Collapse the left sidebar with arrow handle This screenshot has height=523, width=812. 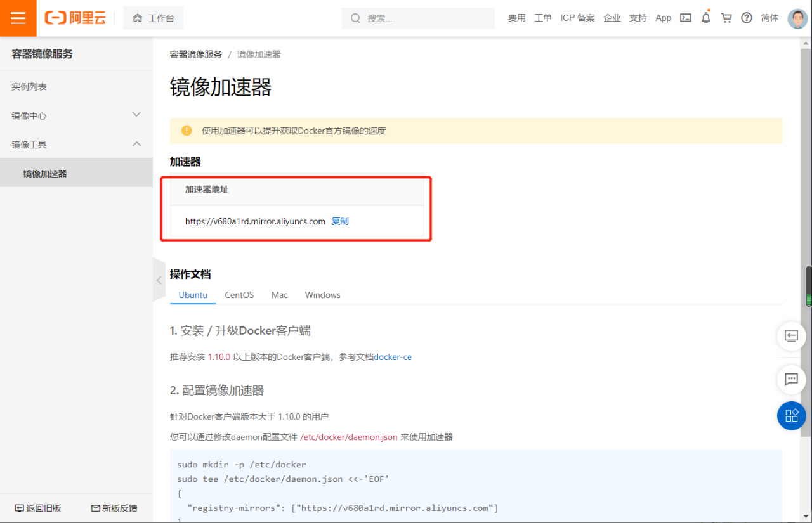[x=159, y=280]
